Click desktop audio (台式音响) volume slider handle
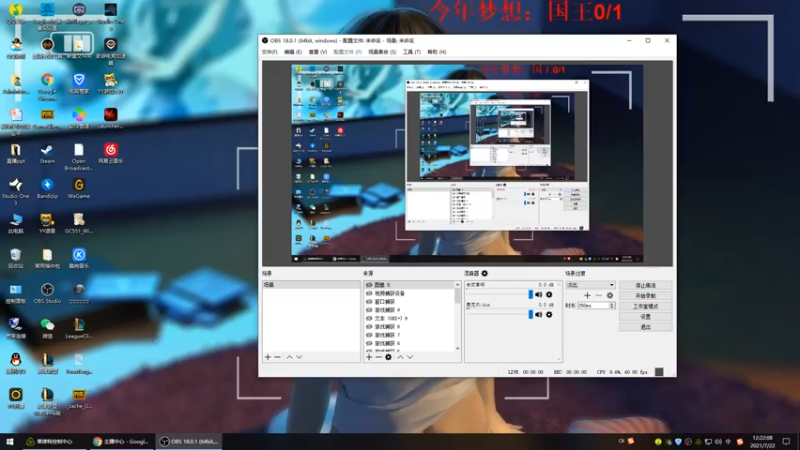 pos(531,294)
